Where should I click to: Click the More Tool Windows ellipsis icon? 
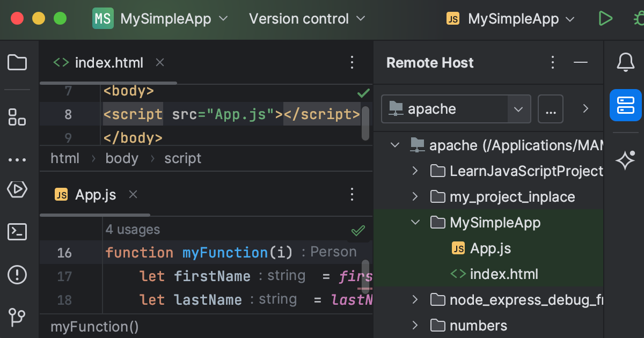pyautogui.click(x=17, y=160)
